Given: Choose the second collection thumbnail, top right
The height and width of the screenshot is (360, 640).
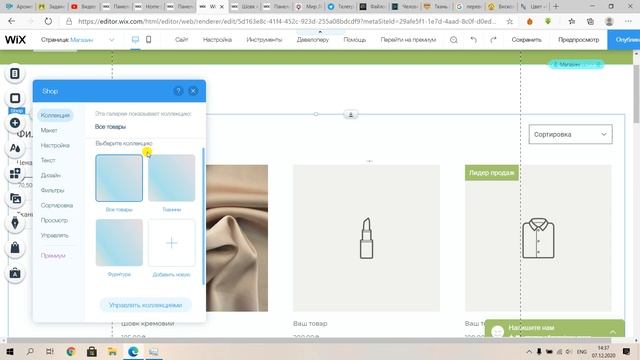Looking at the screenshot, I should (171, 178).
